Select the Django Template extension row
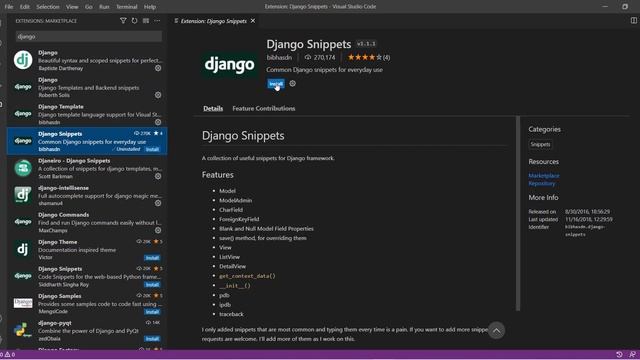Image resolution: width=640 pixels, height=360 pixels. click(x=87, y=114)
